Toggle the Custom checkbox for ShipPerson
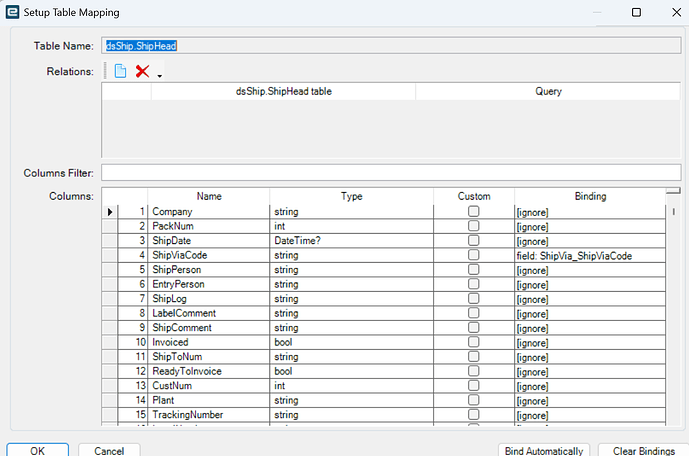This screenshot has width=689, height=456. click(473, 269)
